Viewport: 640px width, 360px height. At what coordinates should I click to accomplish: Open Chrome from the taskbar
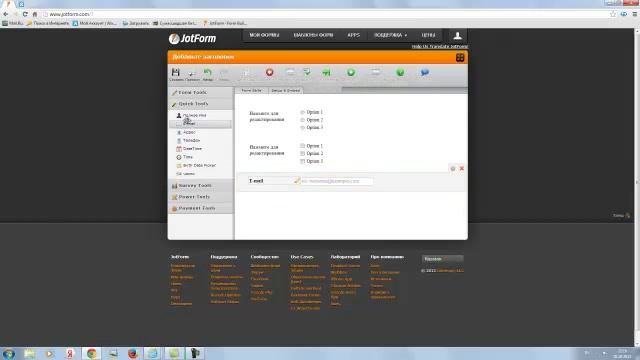(91, 353)
